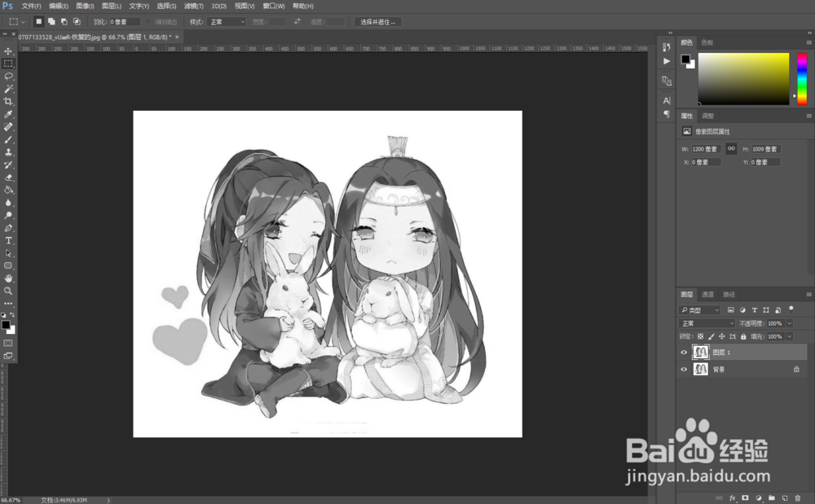Viewport: 815px width, 504px height.
Task: Change screen mode from toolbox
Action: [x=8, y=356]
